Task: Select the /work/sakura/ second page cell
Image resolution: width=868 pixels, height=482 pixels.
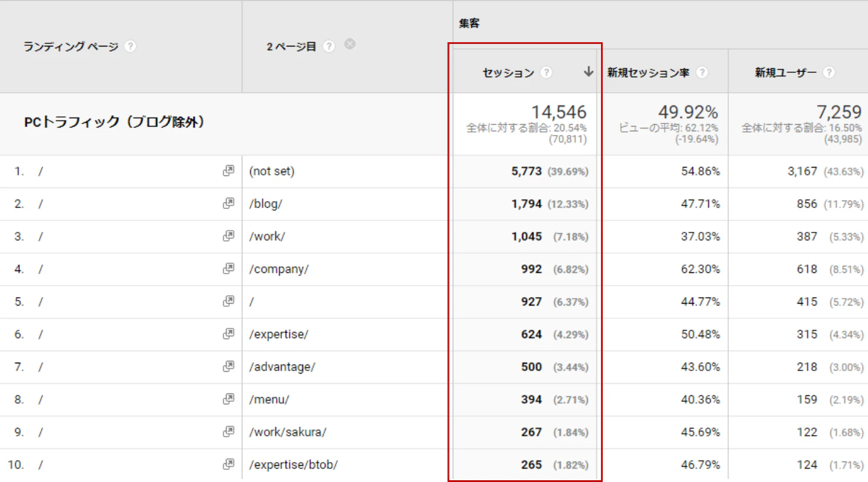Action: pos(288,431)
